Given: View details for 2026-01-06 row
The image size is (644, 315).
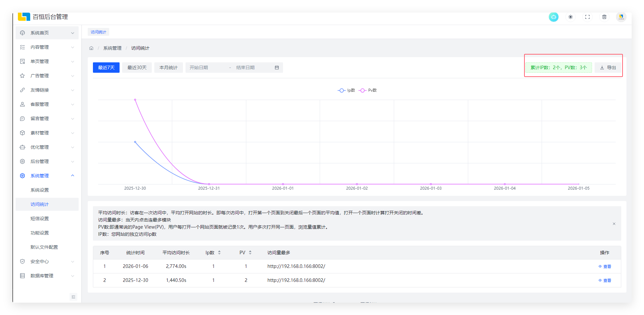Looking at the screenshot, I should pyautogui.click(x=605, y=266).
